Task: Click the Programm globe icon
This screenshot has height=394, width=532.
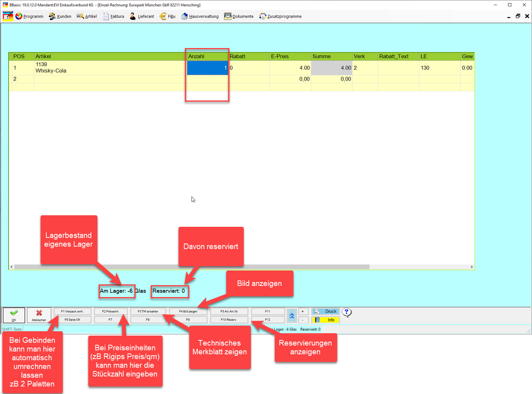Action: [x=19, y=16]
